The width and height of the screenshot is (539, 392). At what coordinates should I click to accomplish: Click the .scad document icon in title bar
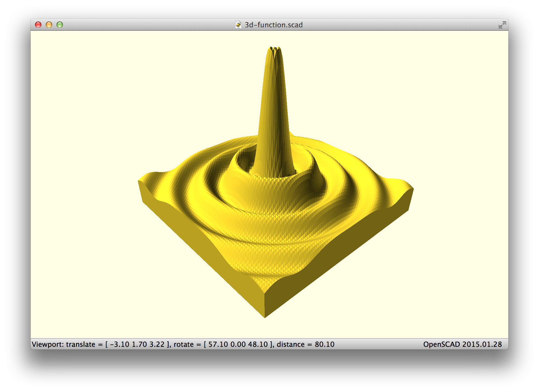click(x=238, y=25)
